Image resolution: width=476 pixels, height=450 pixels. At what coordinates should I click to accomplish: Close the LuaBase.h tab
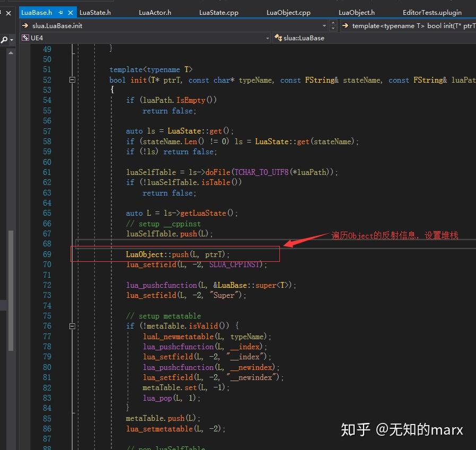click(x=69, y=12)
